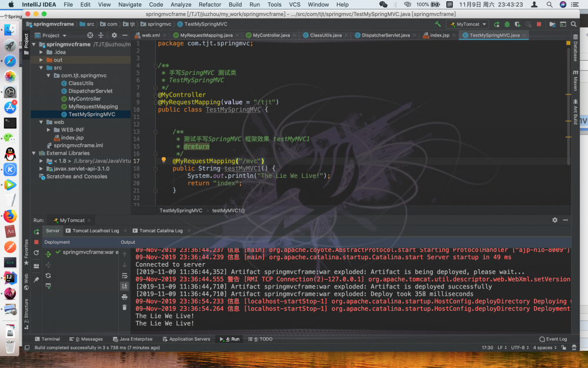The width and height of the screenshot is (588, 368).
Task: Open Run panel settings gear icon
Action: pos(554,220)
